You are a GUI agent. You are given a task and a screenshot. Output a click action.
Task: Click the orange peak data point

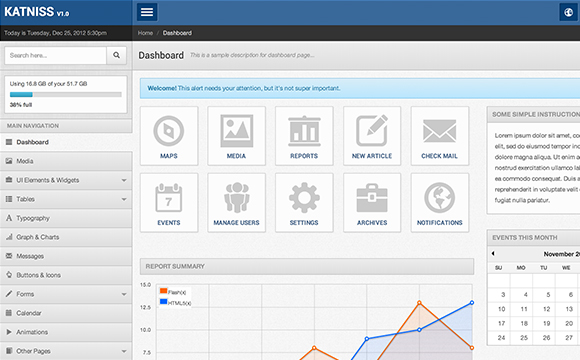pyautogui.click(x=419, y=303)
